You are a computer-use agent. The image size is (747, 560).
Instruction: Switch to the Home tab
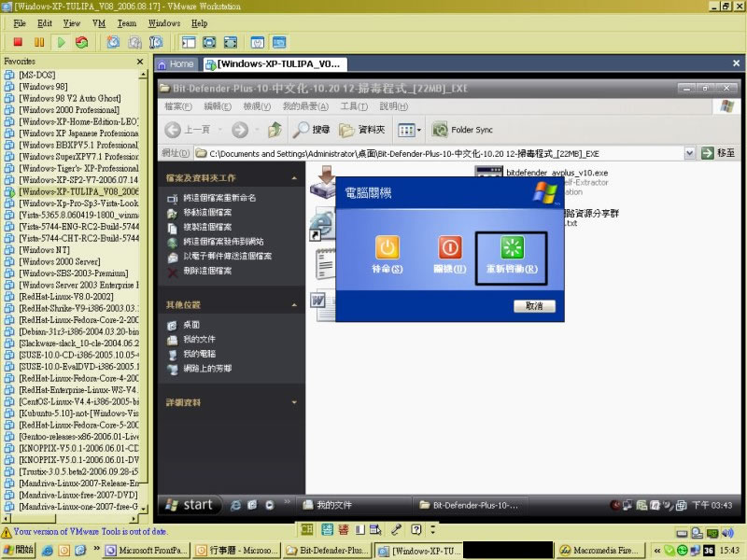point(176,63)
